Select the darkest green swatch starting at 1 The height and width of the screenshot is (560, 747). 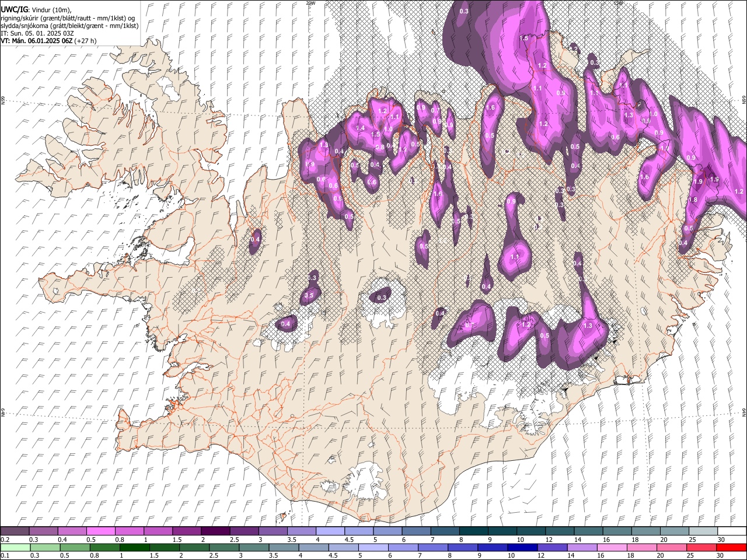(134, 547)
